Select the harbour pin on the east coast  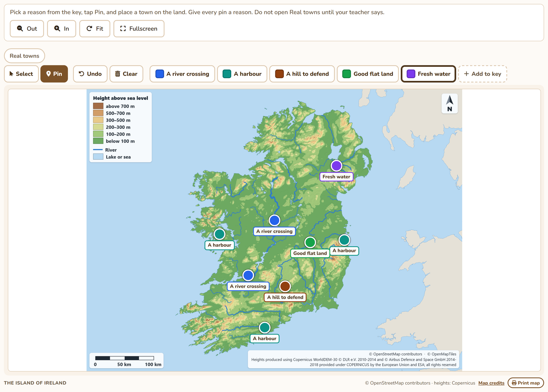tap(344, 240)
